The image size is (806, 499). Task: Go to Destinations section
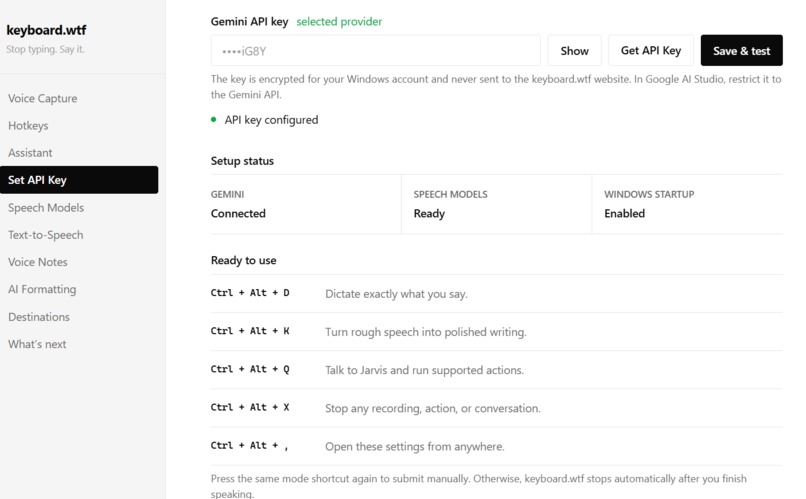[x=39, y=317]
